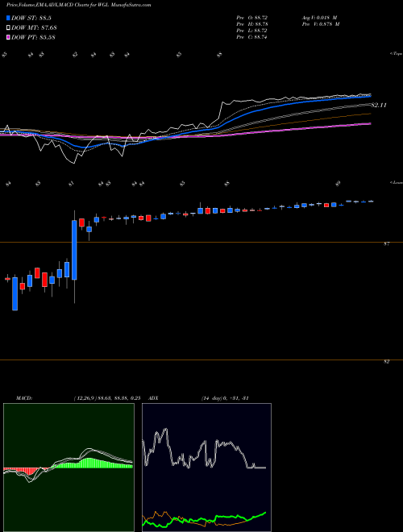Click the magenta DOW PT legend swatch
The height and width of the screenshot is (532, 403).
pyautogui.click(x=8, y=37)
